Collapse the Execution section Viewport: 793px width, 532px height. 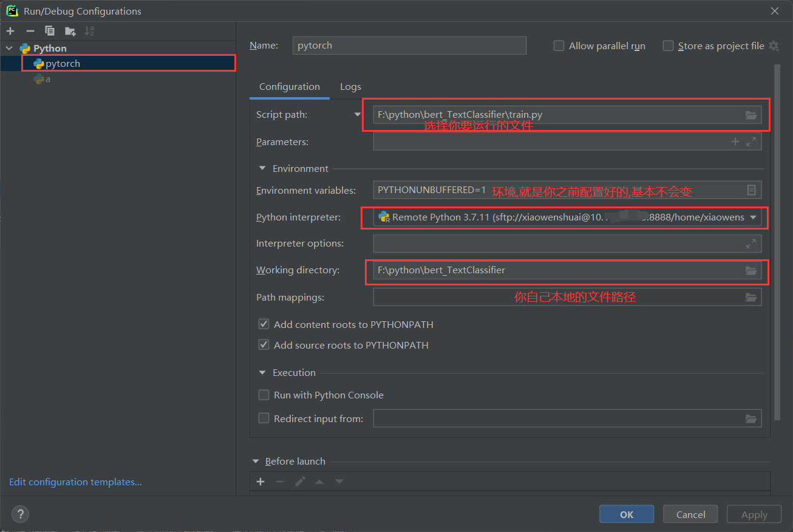262,372
